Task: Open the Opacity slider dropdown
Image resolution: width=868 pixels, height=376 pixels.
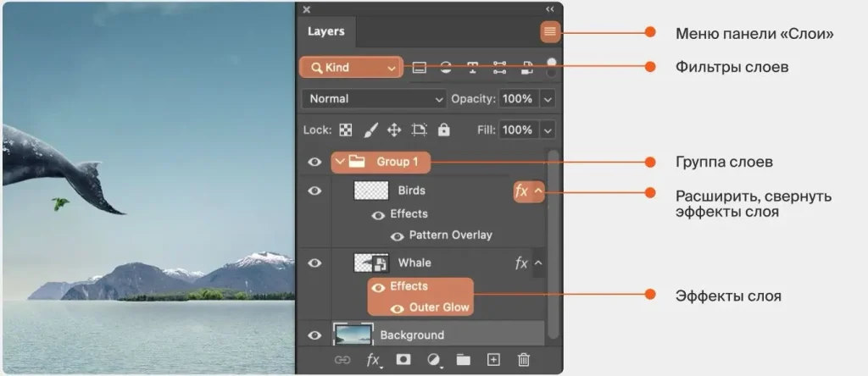Action: 548,99
